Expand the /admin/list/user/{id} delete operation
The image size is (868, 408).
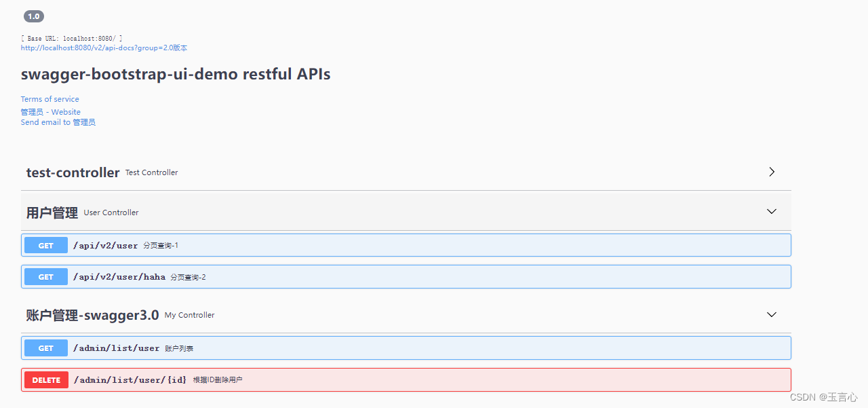[x=130, y=380]
